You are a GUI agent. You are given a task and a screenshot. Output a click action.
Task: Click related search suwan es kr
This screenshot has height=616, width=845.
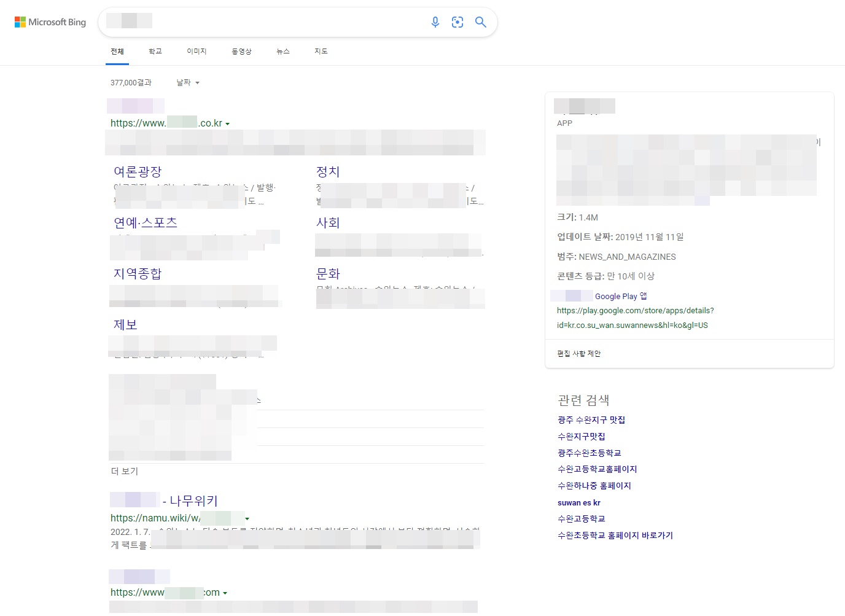[x=578, y=502]
